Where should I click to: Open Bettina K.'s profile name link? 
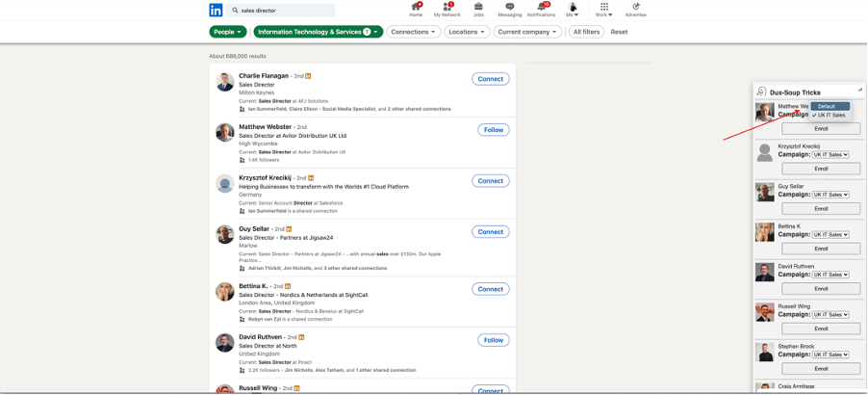coord(253,286)
